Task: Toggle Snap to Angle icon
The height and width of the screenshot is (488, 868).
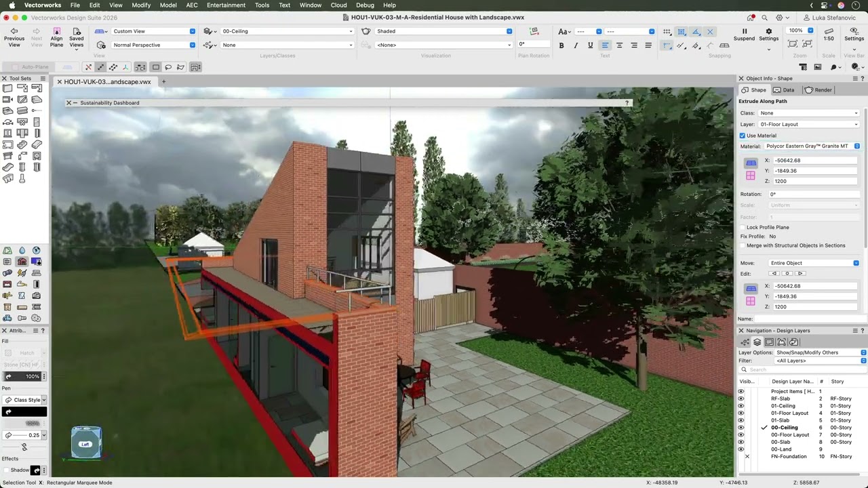Action: (696, 32)
